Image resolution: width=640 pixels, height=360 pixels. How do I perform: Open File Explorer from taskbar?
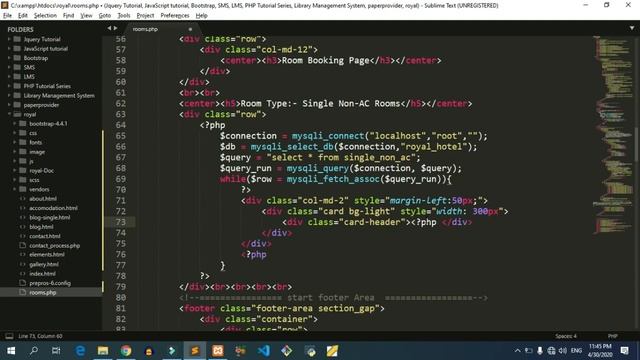[x=103, y=351]
